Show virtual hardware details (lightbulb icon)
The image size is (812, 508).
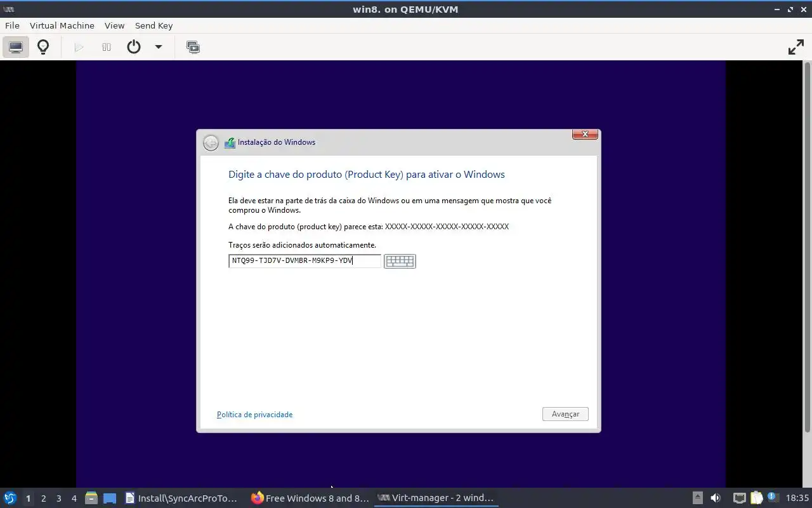(43, 47)
